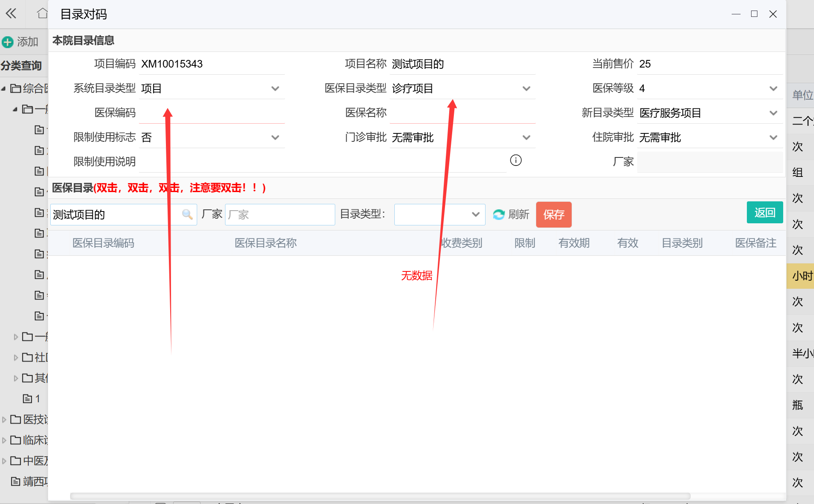Image resolution: width=814 pixels, height=504 pixels.
Task: Expand the 医技 folder tree node
Action: pos(4,419)
